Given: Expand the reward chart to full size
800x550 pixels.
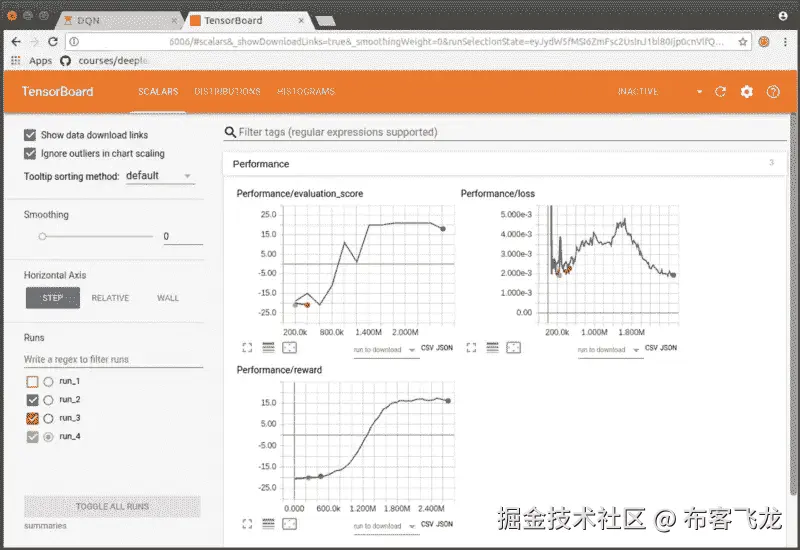Looking at the screenshot, I should (x=247, y=524).
